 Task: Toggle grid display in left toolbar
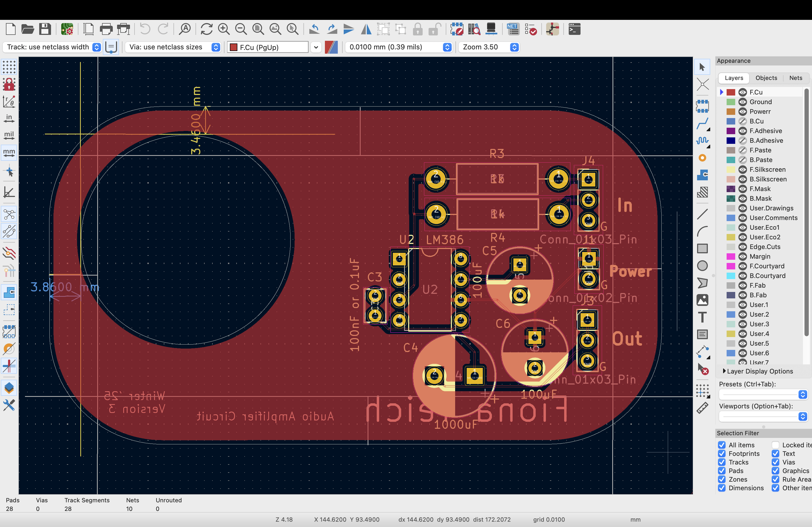coord(9,67)
